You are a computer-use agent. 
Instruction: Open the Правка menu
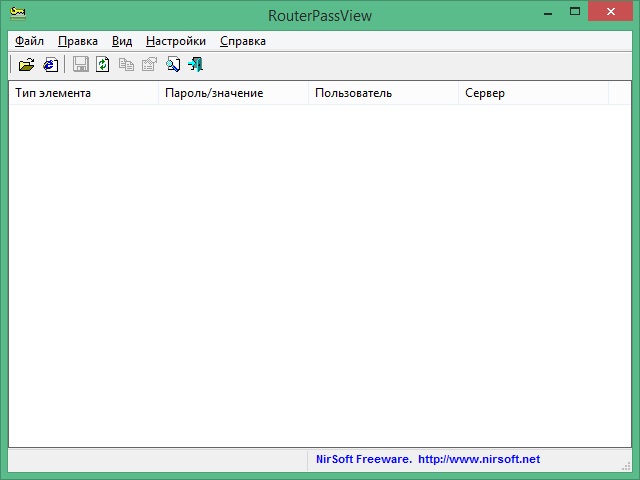pos(78,41)
